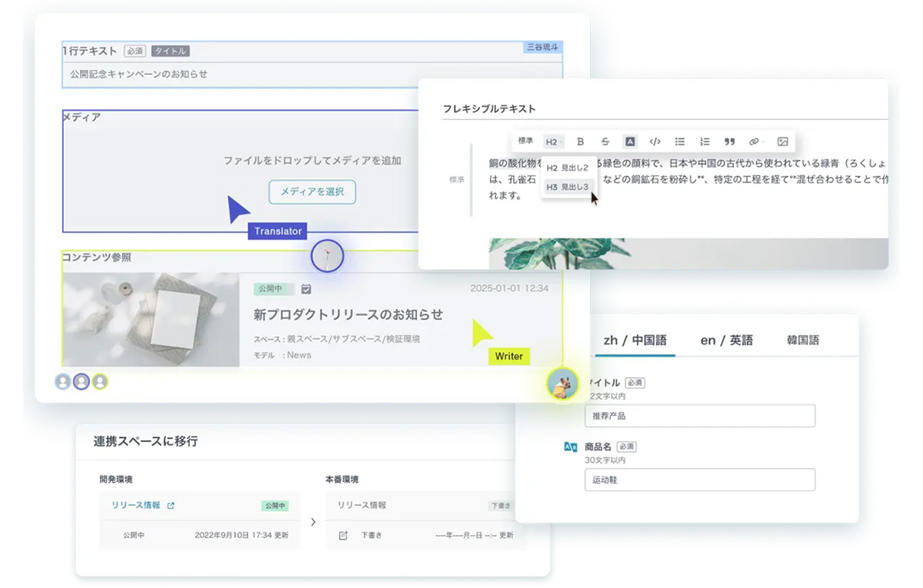This screenshot has width=923, height=588.
Task: Click the メディアを選択 button
Action: pos(312,191)
